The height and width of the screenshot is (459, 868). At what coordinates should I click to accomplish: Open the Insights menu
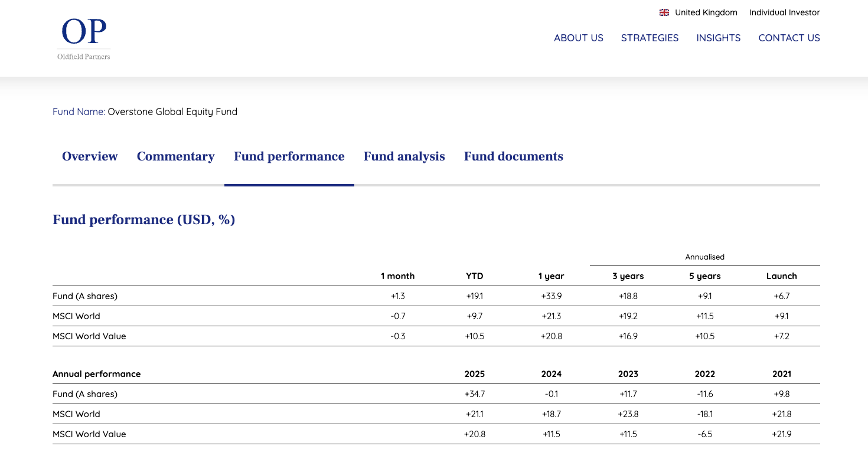(719, 38)
